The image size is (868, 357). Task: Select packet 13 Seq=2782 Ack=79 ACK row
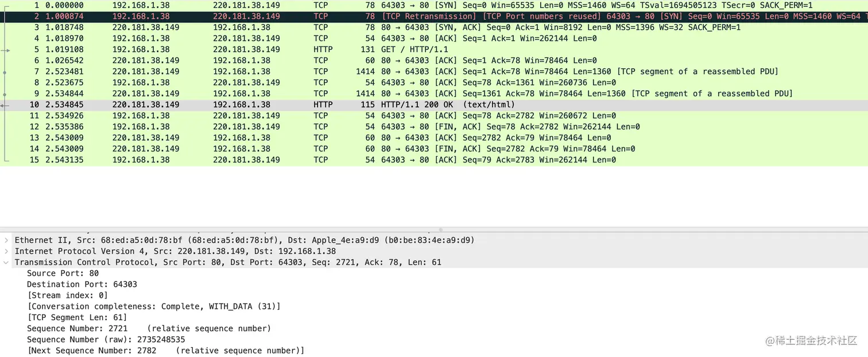point(434,138)
